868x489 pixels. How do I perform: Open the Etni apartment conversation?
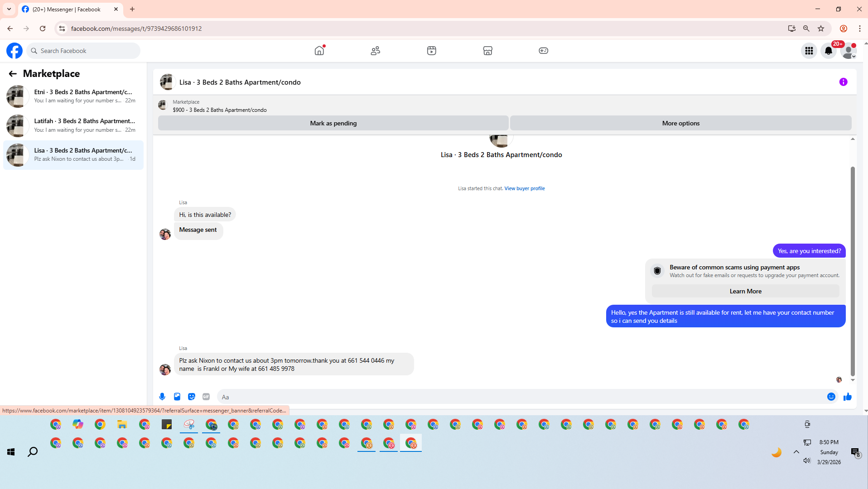coord(73,96)
